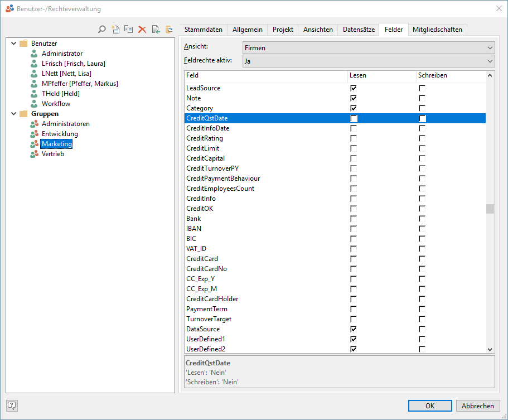The image size is (508, 420).
Task: Uncheck Lesen checkbox for LeadSource
Action: (354, 88)
